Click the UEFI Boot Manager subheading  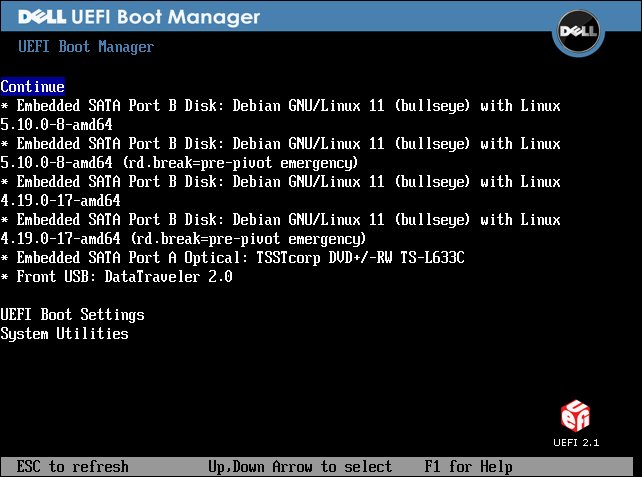click(x=87, y=47)
